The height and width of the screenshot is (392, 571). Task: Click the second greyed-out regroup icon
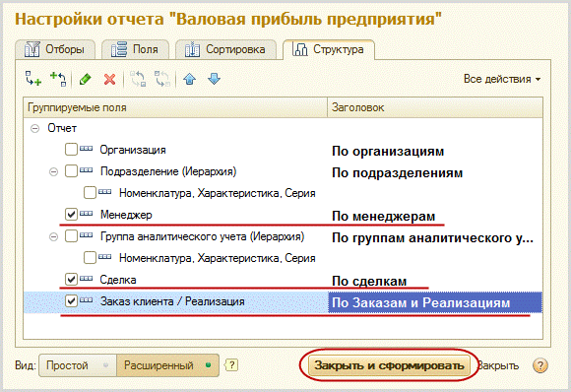(162, 79)
